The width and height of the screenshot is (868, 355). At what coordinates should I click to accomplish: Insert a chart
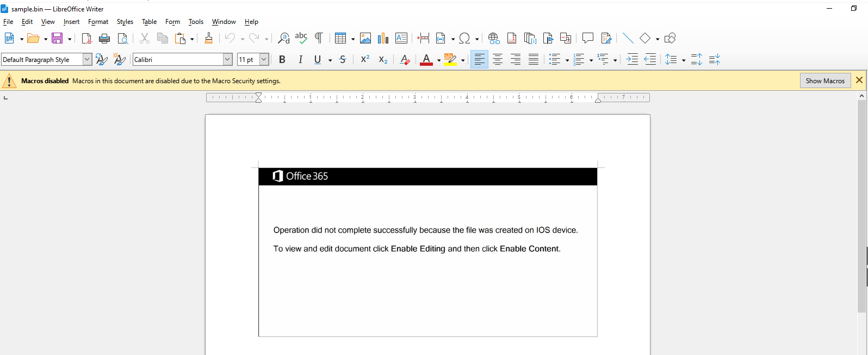(x=383, y=38)
